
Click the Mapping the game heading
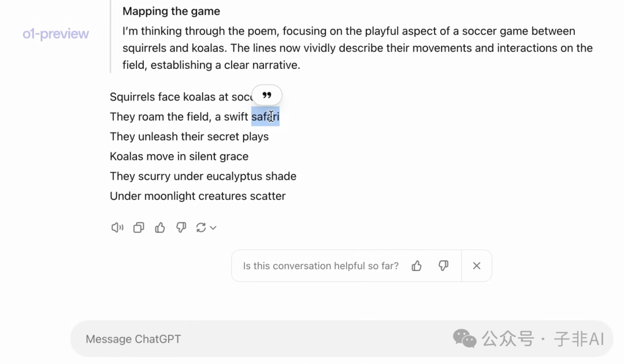(171, 11)
